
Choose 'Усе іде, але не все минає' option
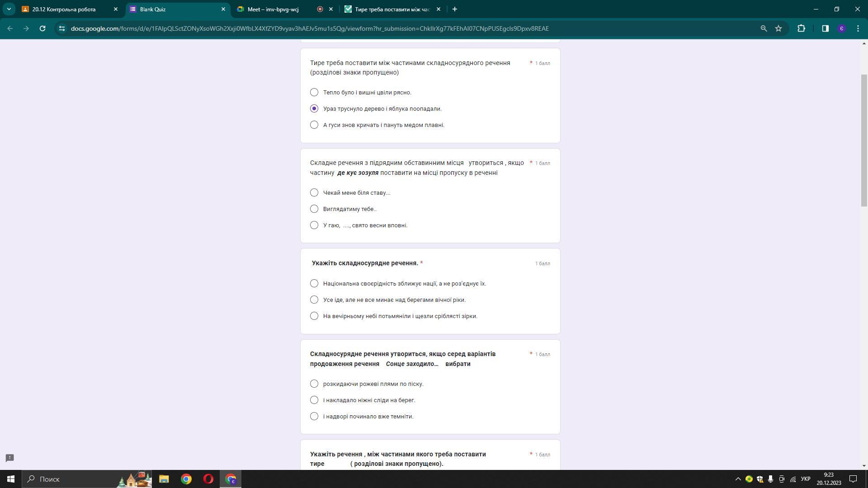click(314, 300)
